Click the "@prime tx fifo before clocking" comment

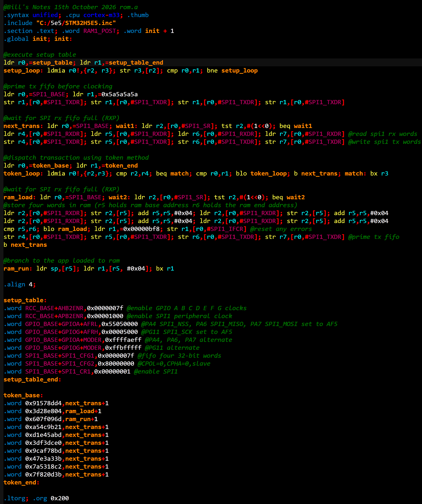click(58, 86)
